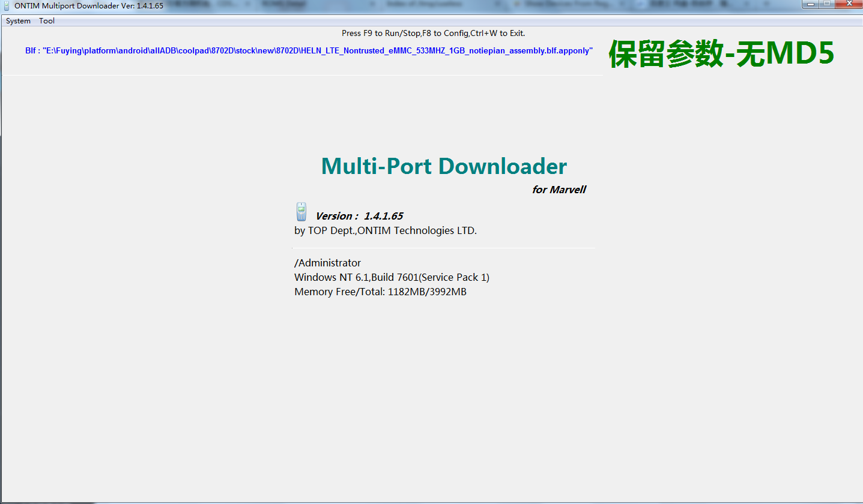Click the horizontal separator under the credit line
Viewport: 863px width, 504px height.
(444, 248)
